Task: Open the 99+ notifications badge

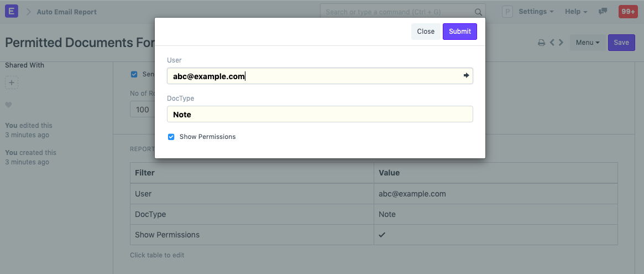Action: pyautogui.click(x=628, y=12)
